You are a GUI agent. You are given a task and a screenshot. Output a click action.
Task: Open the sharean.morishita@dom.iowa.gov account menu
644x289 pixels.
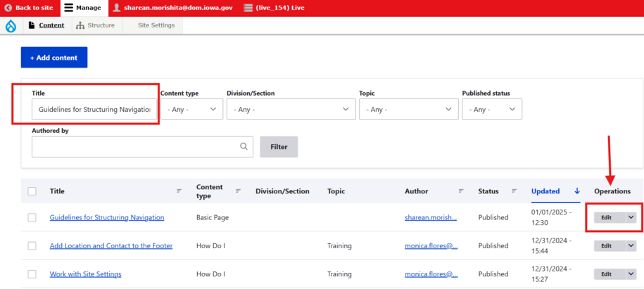(174, 8)
